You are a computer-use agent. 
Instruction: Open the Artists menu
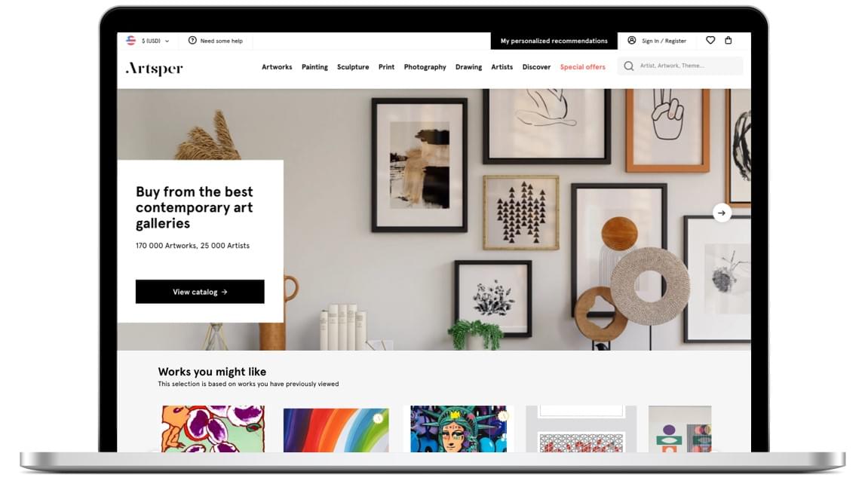tap(501, 67)
